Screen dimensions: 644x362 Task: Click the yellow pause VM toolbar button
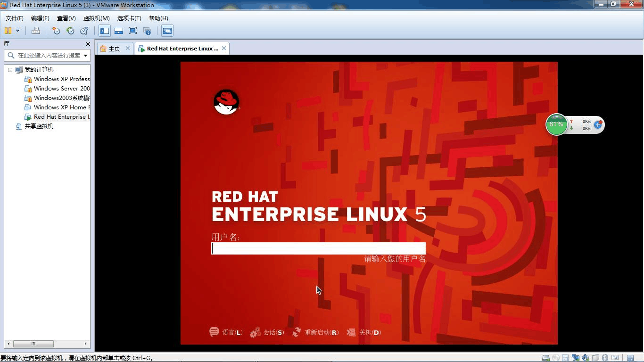pyautogui.click(x=8, y=31)
